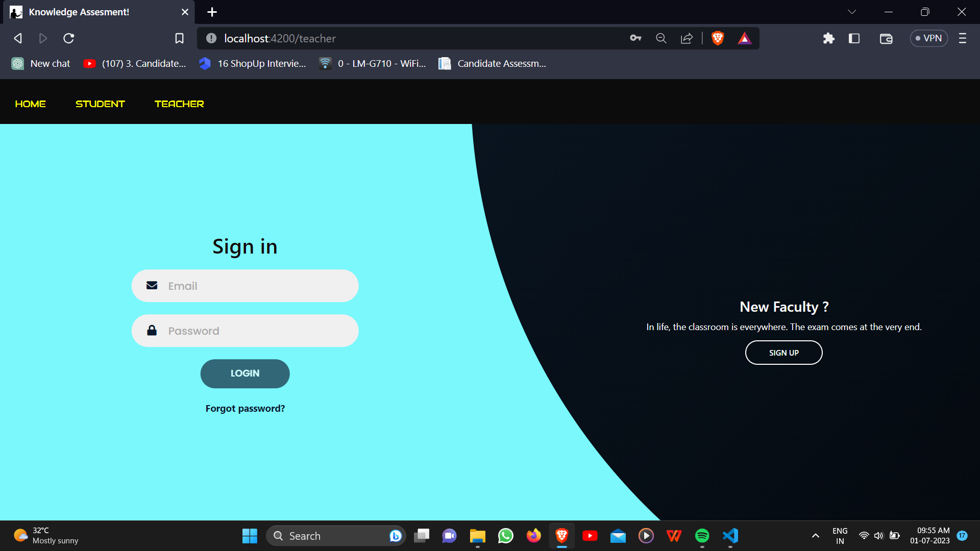The image size is (980, 551).
Task: Open the share this page icon
Action: [x=687, y=38]
